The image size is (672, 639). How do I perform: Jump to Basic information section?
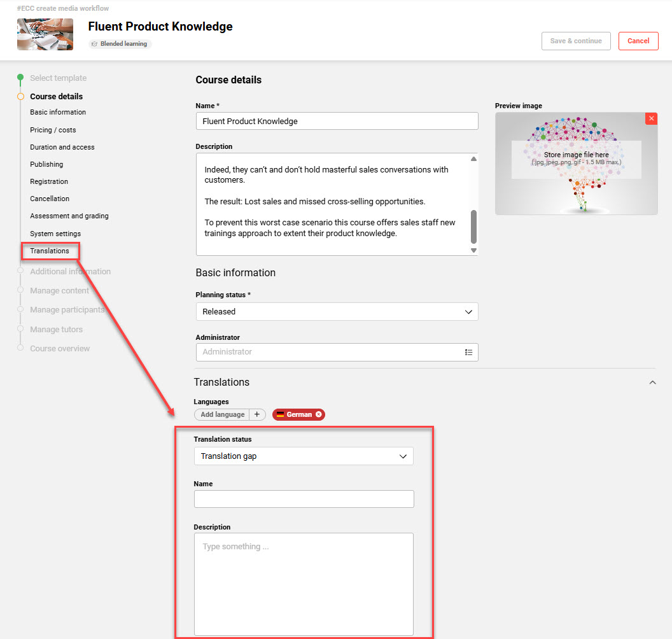pos(58,112)
